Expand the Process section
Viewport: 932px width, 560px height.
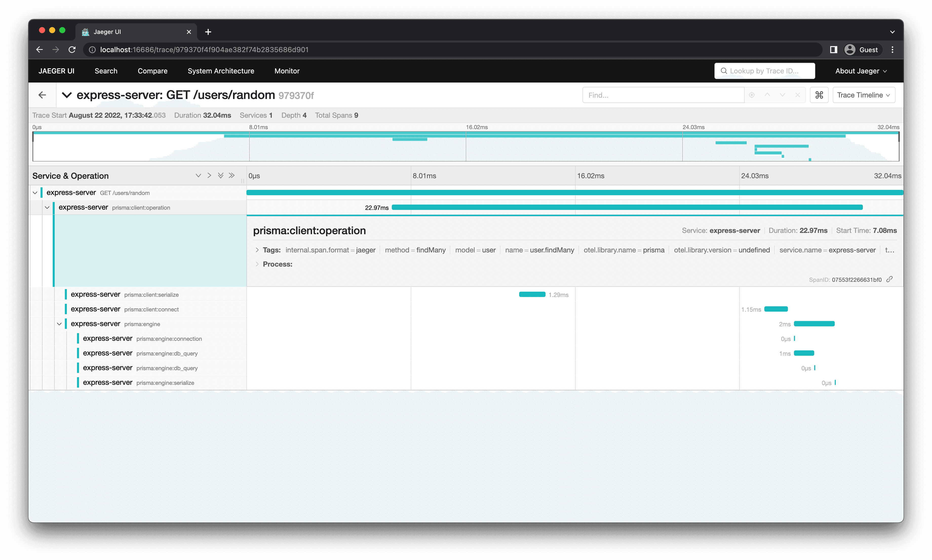pyautogui.click(x=257, y=264)
